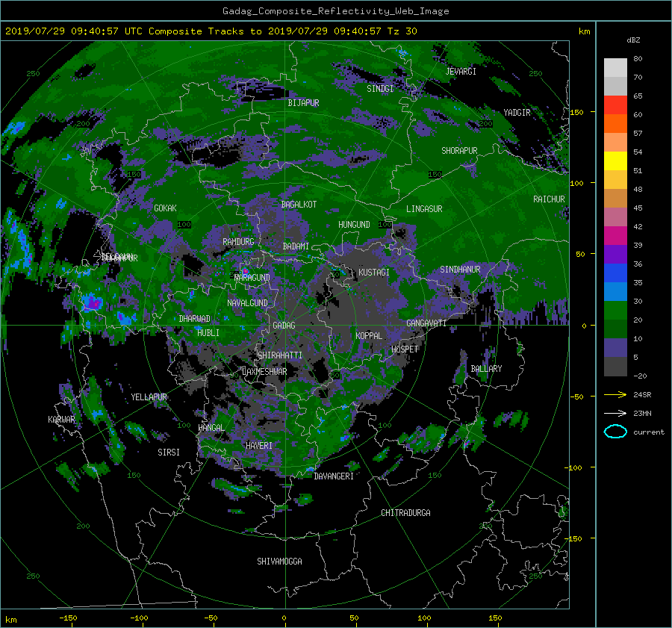Select the yellow 51-54 dBZ color swatch

615,161
